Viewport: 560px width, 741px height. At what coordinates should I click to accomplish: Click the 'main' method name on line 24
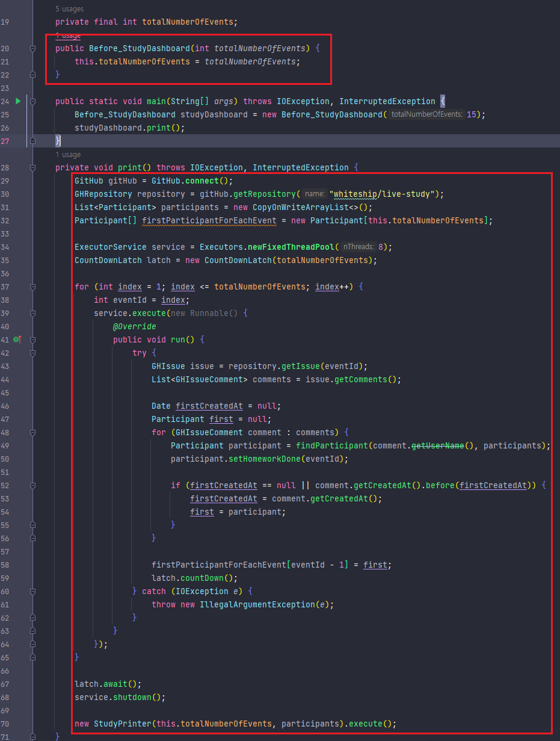(x=156, y=101)
